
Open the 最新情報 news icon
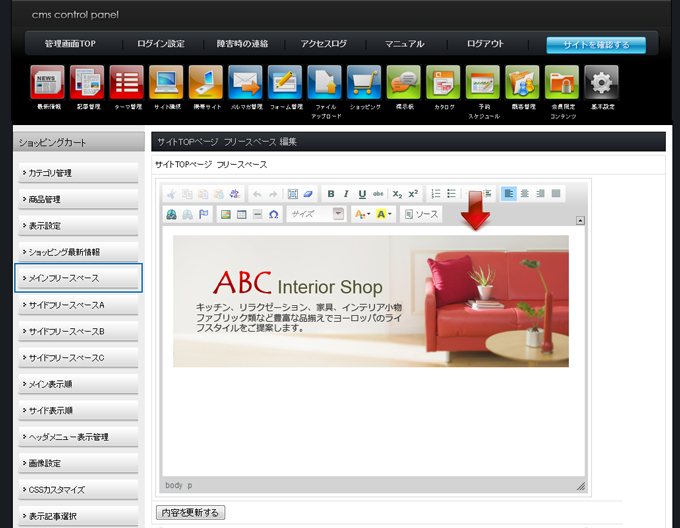(x=48, y=82)
